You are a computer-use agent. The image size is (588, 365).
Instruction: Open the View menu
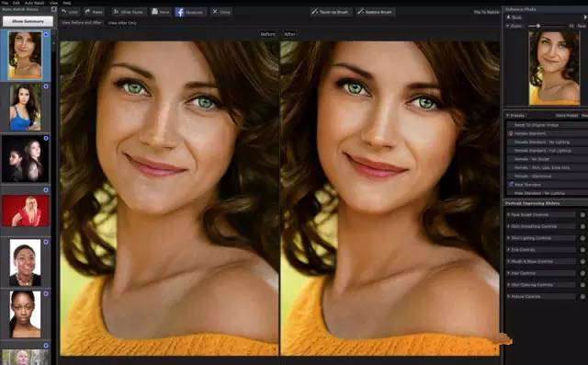coord(53,3)
